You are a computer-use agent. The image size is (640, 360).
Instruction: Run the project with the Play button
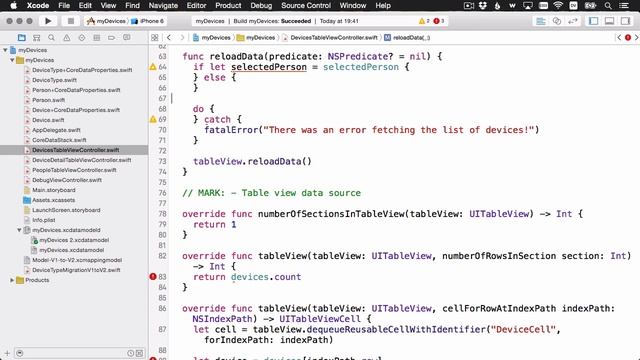[x=48, y=21]
